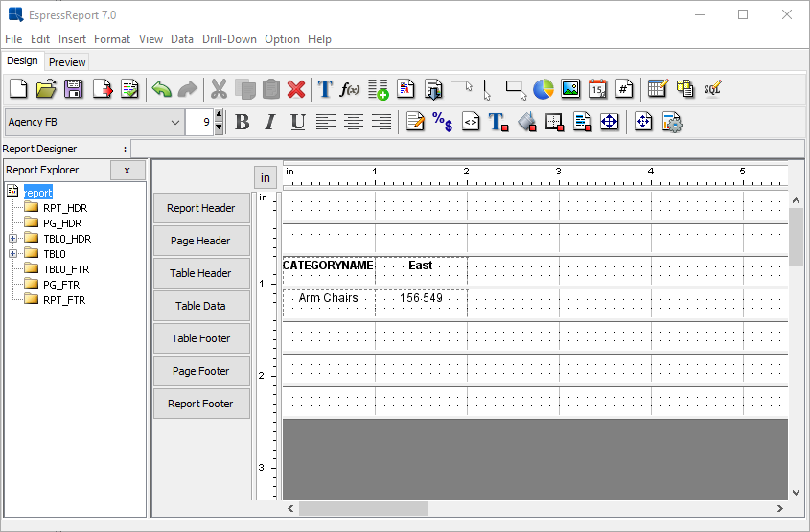810x532 pixels.
Task: Open the Format menu
Action: coord(112,39)
